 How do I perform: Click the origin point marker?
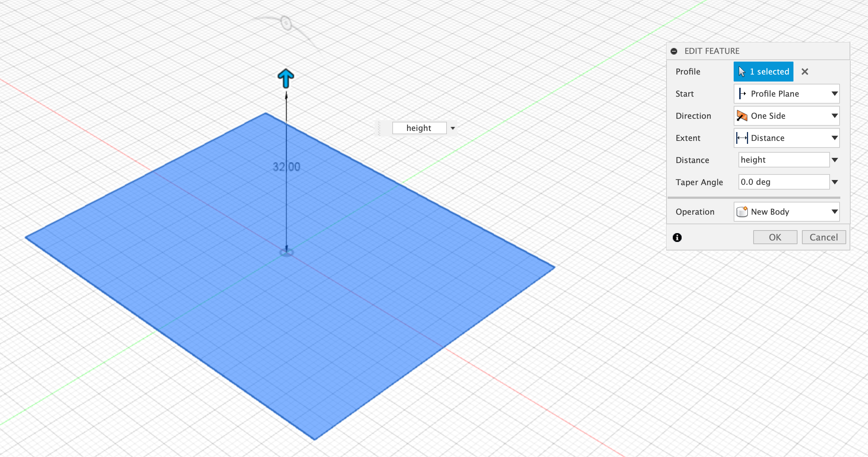286,252
